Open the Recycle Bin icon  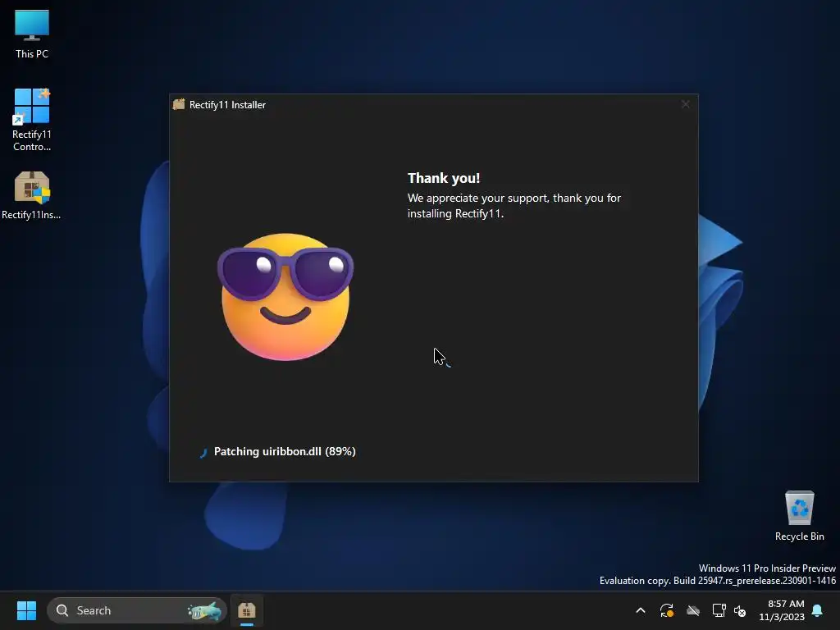point(799,516)
